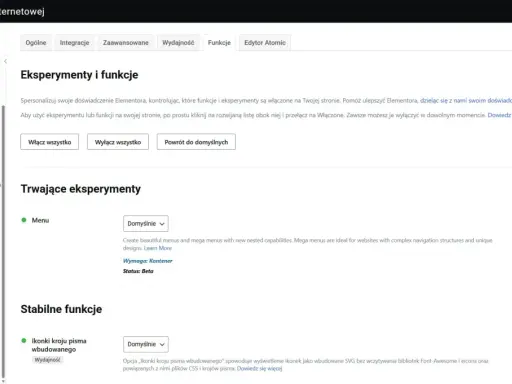Click the green dot beside Ikonki kroju pisma
Screen dimensions: 512x384
click(24, 341)
